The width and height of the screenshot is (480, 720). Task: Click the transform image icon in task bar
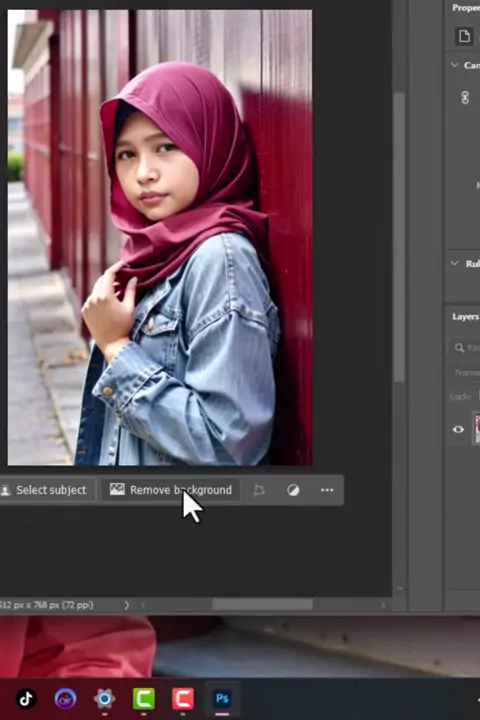pos(259,490)
